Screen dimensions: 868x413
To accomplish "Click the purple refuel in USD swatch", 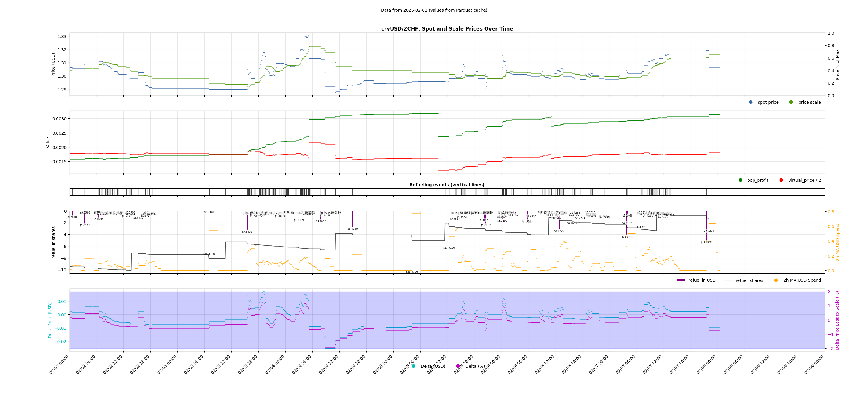I will (x=681, y=280).
